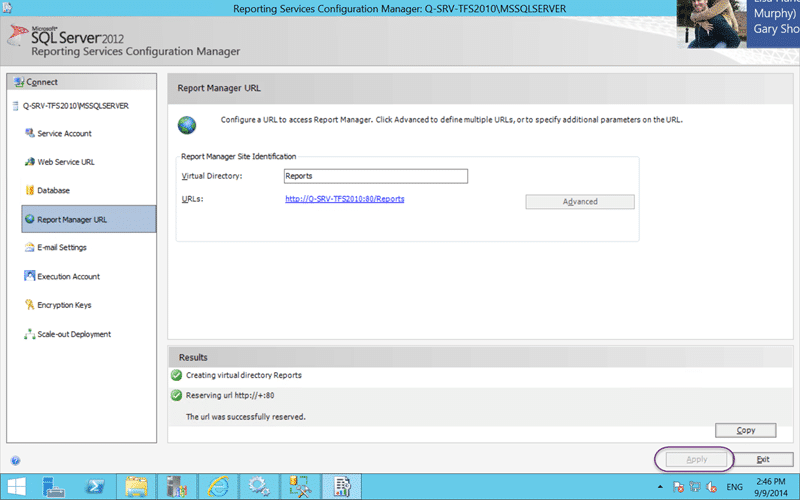Click green check beside Reserving url
The width and height of the screenshot is (800, 500).
(177, 395)
